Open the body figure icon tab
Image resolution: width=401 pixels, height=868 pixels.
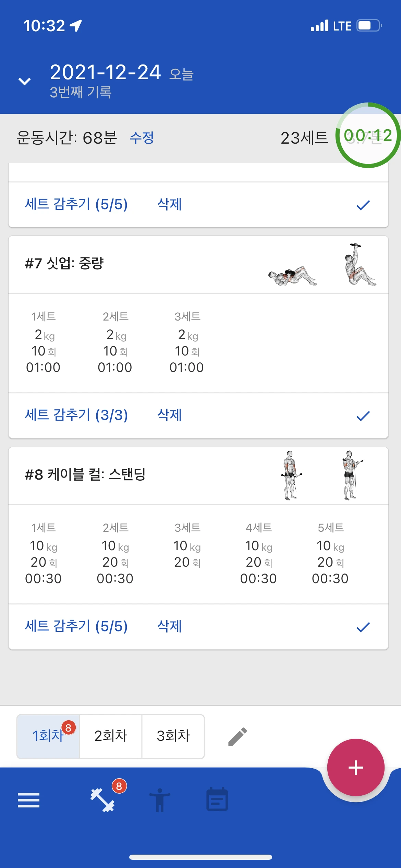click(x=160, y=800)
